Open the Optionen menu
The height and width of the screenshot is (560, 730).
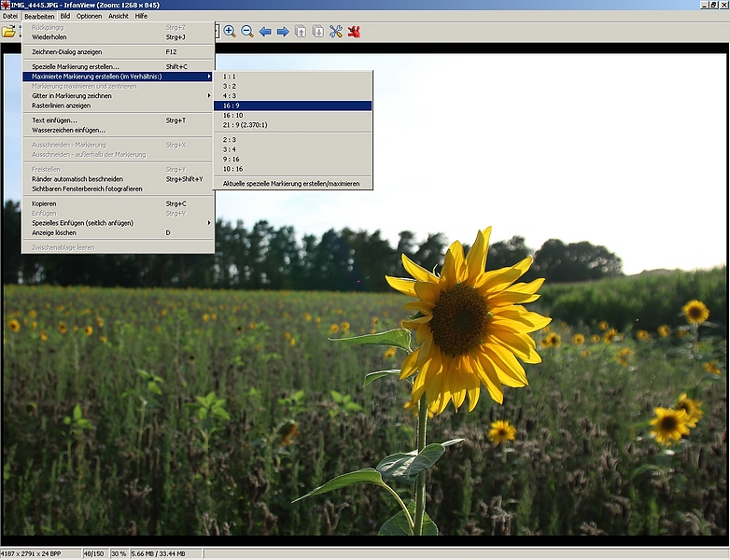tap(89, 16)
